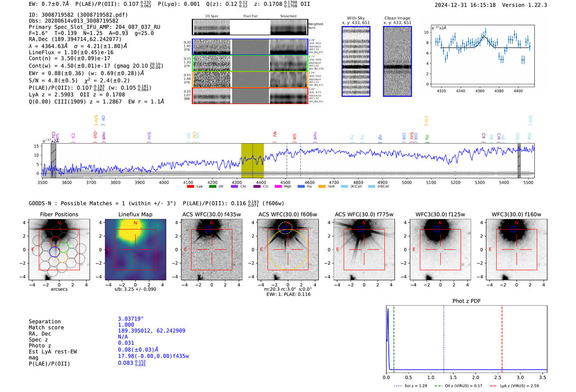Viewport: 576px width, 392px height.
Task: Click the header z: 0.1708 OII text
Action: coord(282,4)
